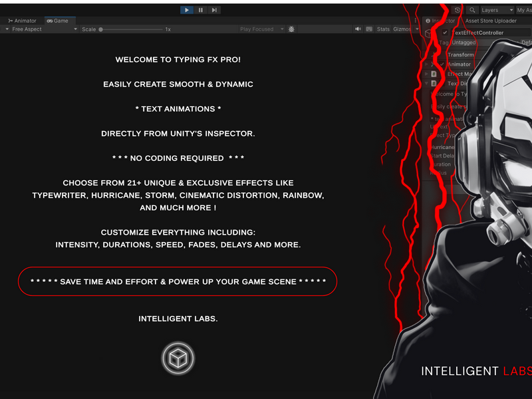
Task: Click the Start Delay property label
Action: click(x=442, y=156)
